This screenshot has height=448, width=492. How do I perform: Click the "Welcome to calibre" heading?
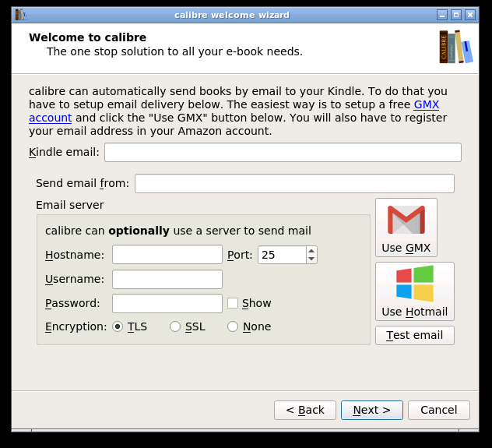(87, 37)
